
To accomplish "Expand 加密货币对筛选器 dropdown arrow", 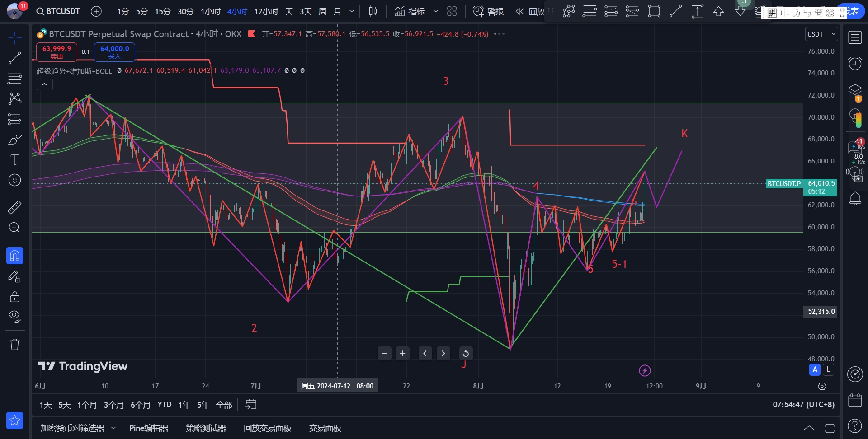I will (113, 428).
